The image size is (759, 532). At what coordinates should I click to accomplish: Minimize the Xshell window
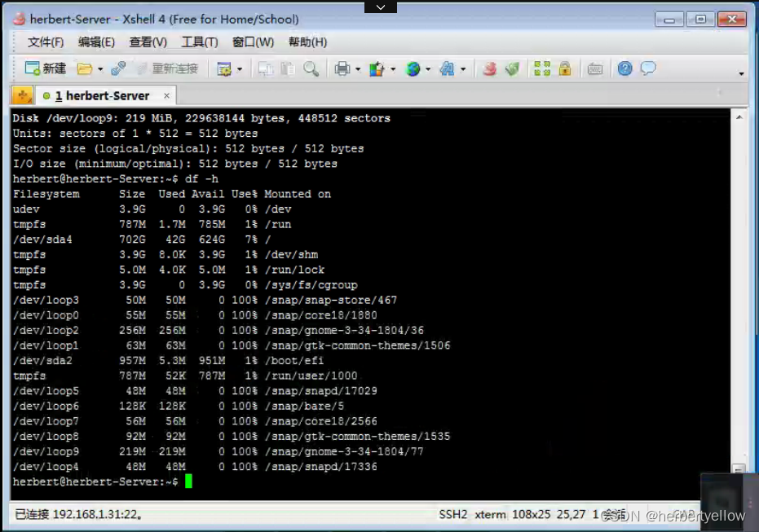[669, 20]
